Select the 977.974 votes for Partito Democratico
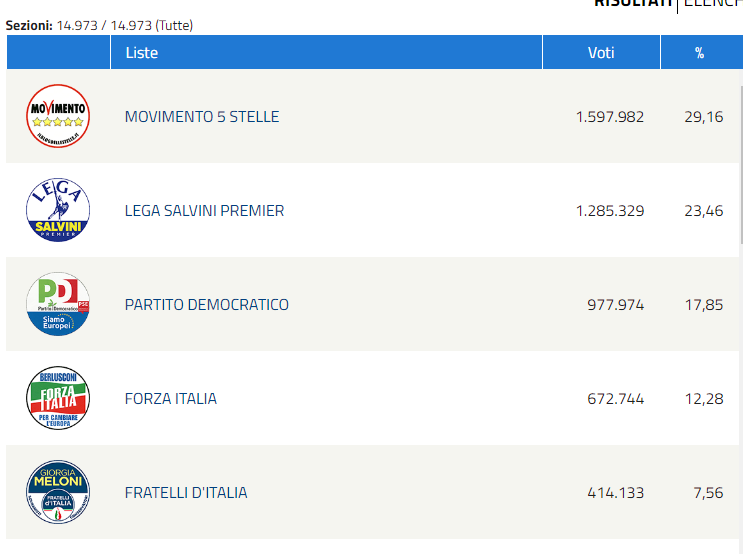This screenshot has width=743, height=554. click(x=616, y=305)
